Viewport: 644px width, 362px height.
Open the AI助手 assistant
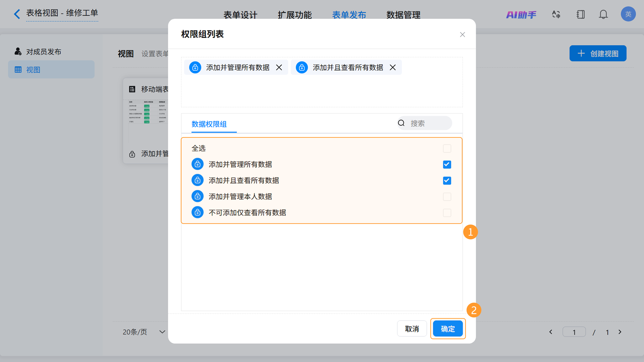[x=521, y=15]
